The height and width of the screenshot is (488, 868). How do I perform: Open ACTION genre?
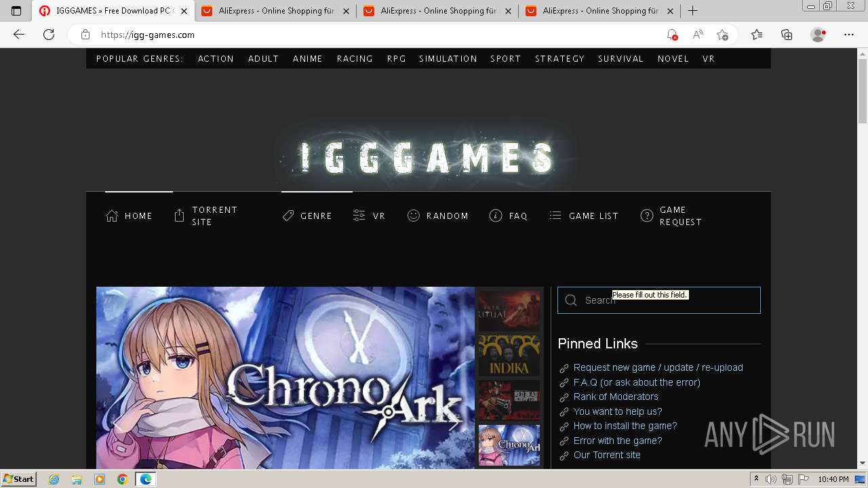point(216,59)
